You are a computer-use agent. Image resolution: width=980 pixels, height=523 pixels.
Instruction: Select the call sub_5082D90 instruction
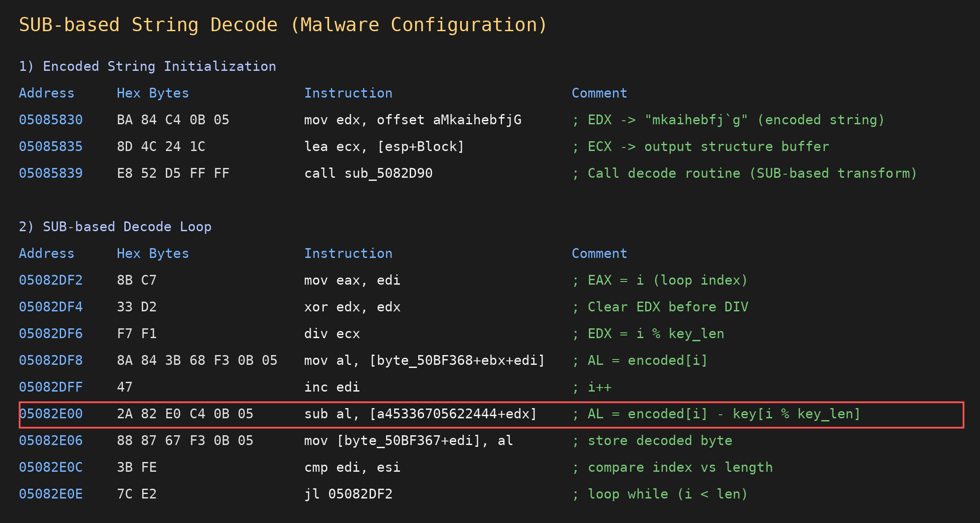(368, 173)
